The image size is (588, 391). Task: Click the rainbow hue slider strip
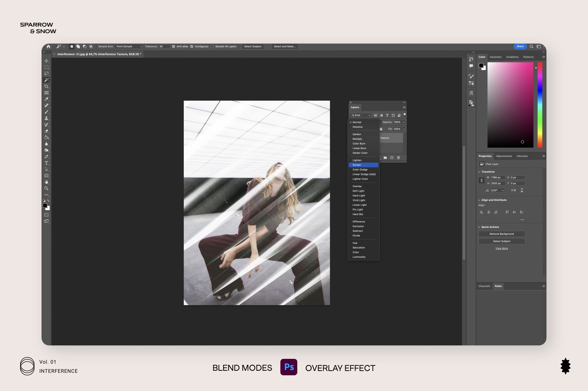click(x=540, y=105)
